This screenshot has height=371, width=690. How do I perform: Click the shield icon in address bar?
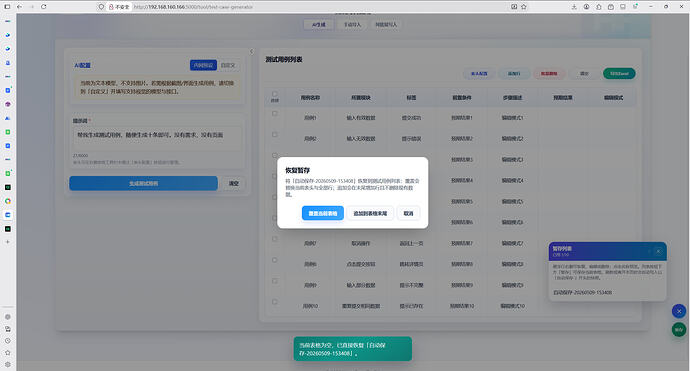(x=101, y=7)
